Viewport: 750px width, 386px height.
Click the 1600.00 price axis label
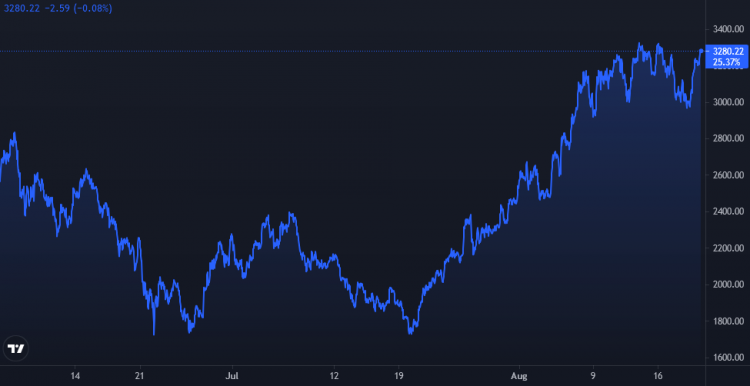coord(728,358)
